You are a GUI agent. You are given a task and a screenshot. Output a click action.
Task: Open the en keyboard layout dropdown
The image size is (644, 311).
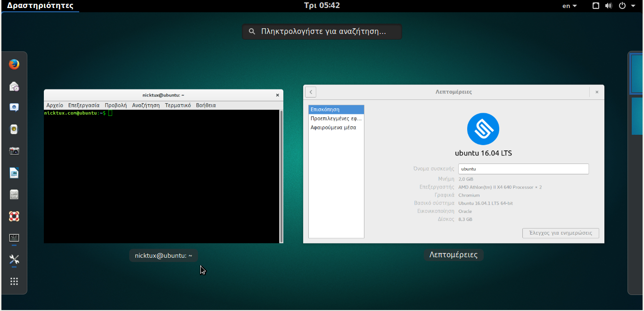570,6
